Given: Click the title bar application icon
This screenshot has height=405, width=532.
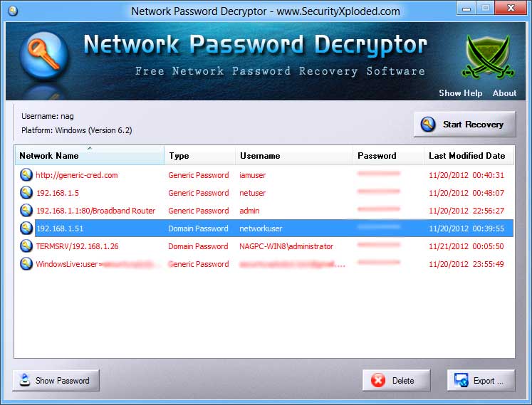Looking at the screenshot, I should pyautogui.click(x=12, y=11).
